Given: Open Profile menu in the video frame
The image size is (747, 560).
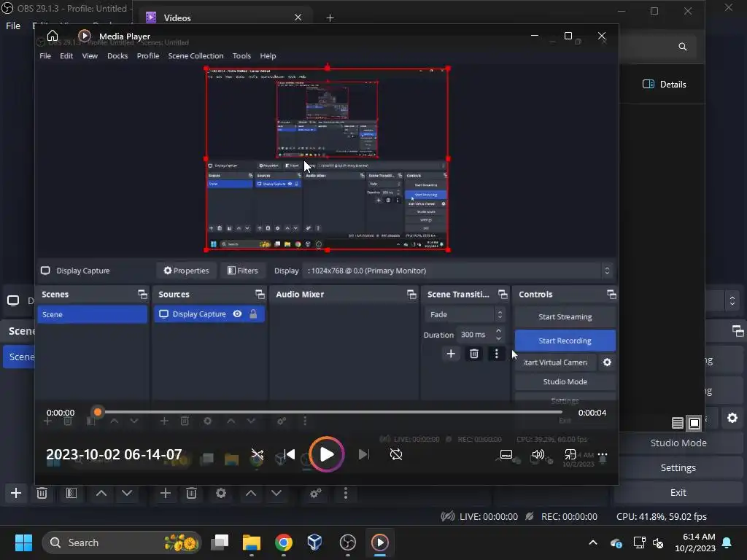Looking at the screenshot, I should pyautogui.click(x=147, y=55).
